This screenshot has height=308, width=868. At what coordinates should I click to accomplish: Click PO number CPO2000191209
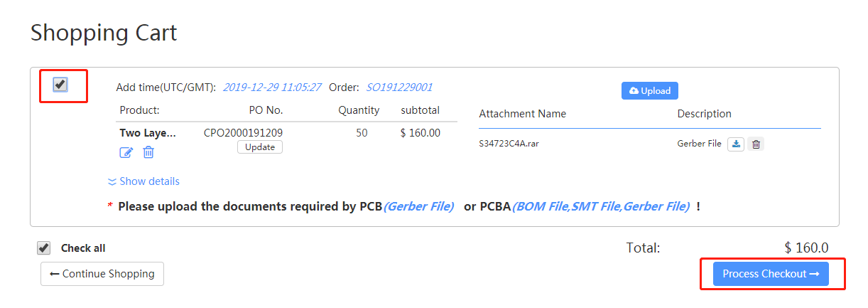[243, 132]
